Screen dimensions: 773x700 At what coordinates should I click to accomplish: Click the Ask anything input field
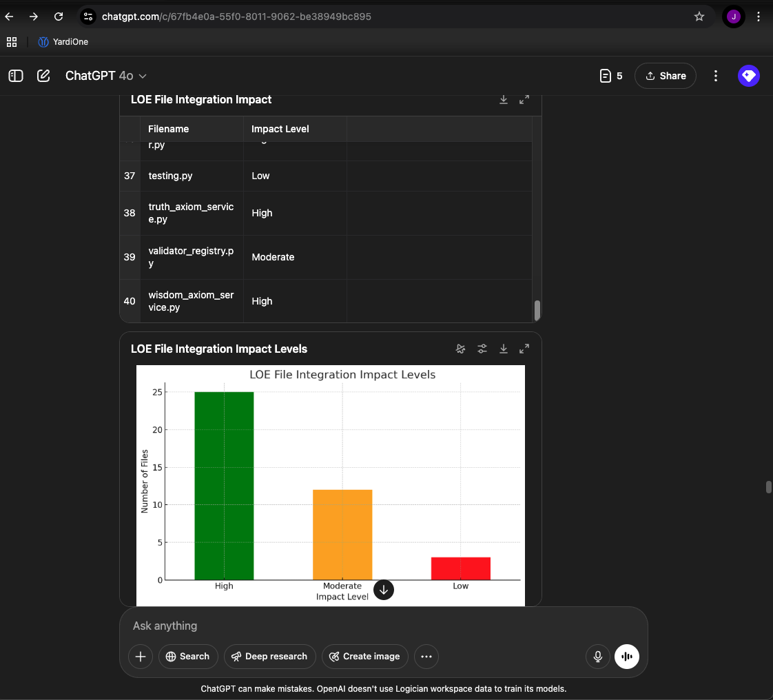[x=383, y=626]
